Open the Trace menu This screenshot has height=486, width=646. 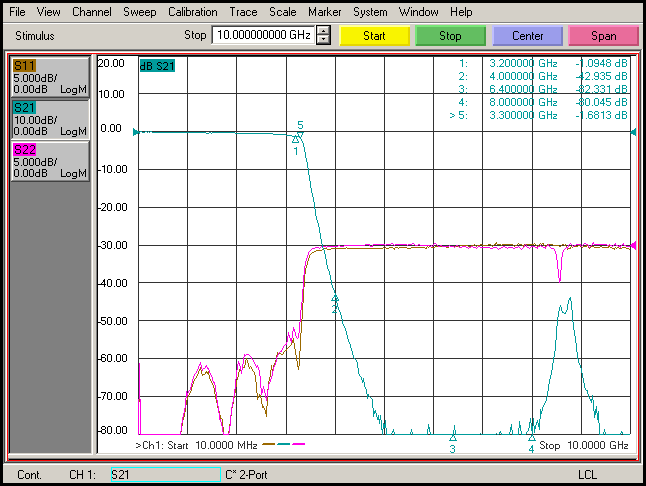pyautogui.click(x=243, y=12)
